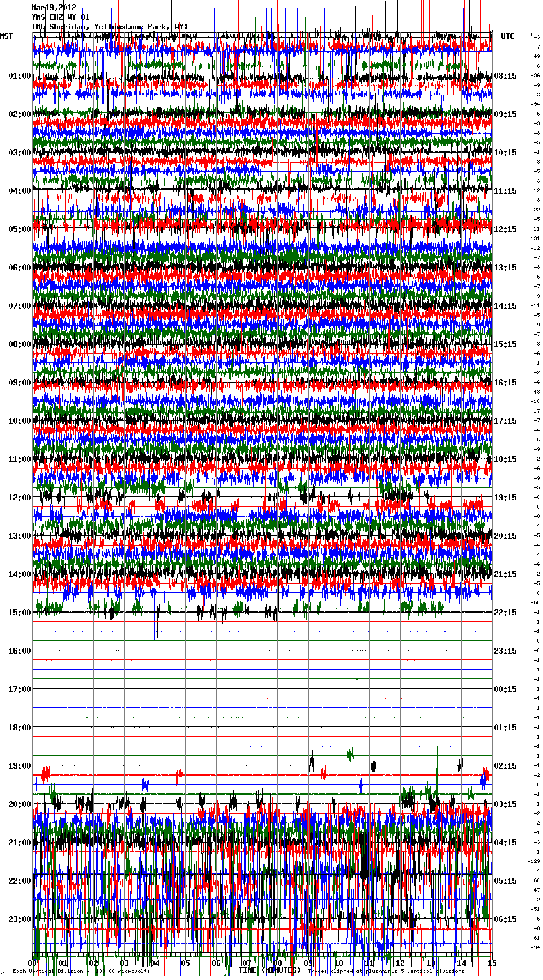Select the 12:00 MST time label
543x980 pixels.
click(x=19, y=498)
